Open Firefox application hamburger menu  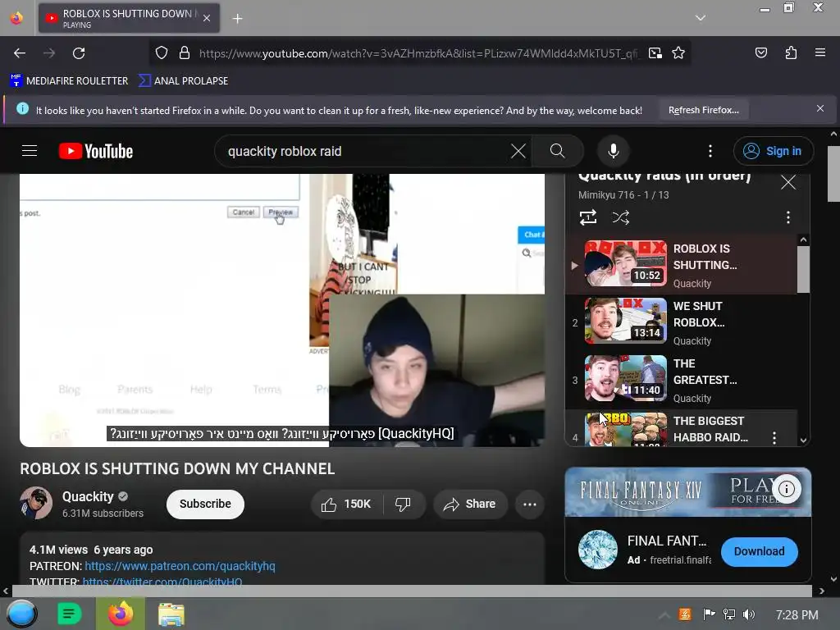pos(820,52)
